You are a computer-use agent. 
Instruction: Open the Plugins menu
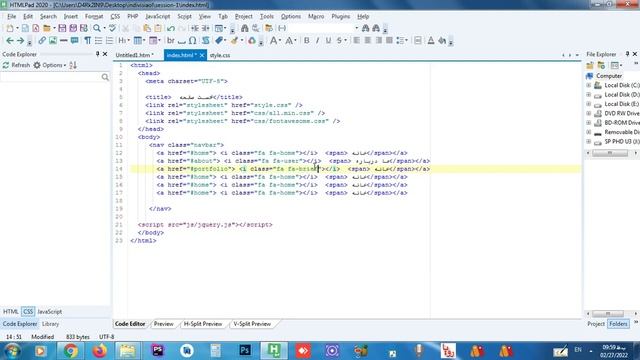click(340, 16)
